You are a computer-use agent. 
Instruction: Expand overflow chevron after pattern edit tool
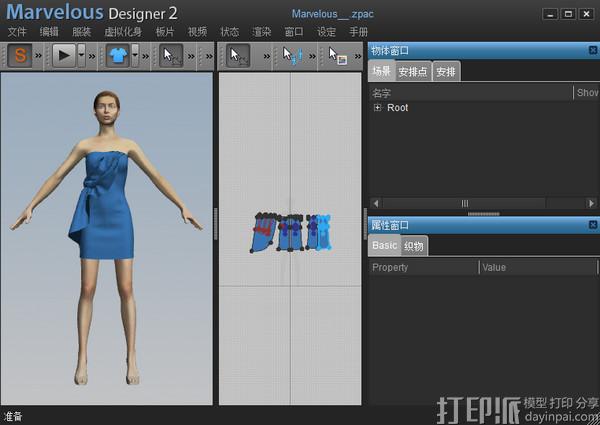click(267, 56)
